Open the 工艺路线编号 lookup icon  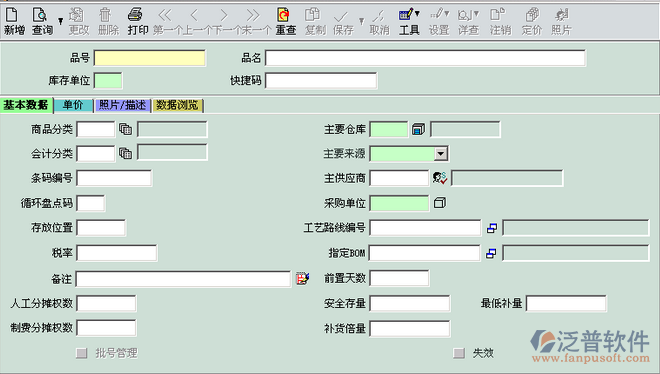pyautogui.click(x=492, y=228)
